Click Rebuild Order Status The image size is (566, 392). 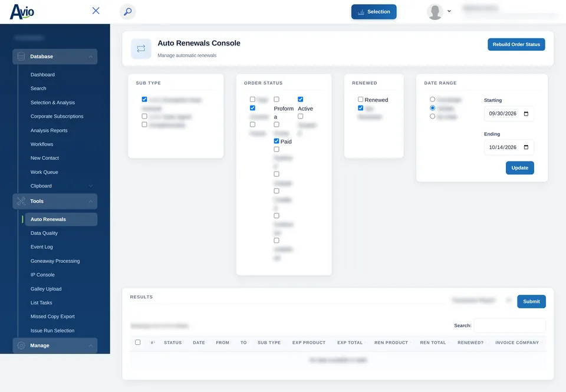[x=516, y=44]
